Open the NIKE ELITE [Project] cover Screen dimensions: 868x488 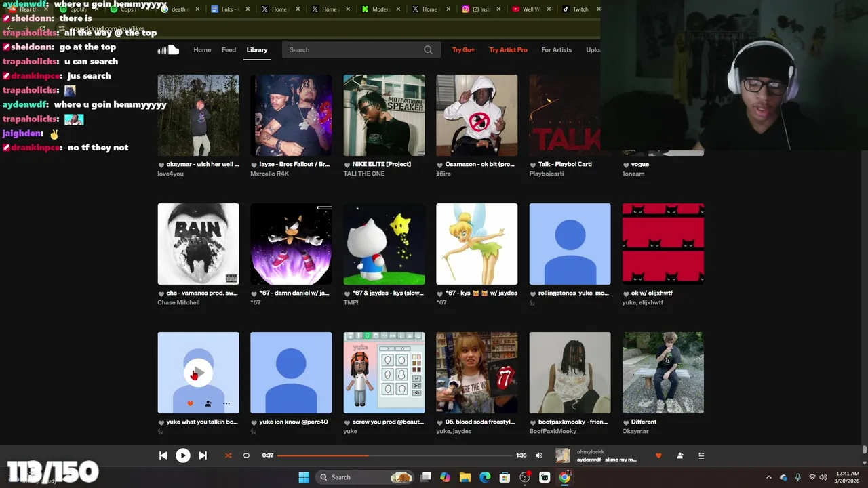click(x=384, y=115)
